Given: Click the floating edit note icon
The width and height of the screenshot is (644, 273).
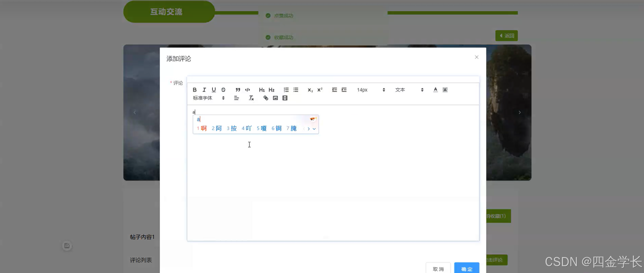Looking at the screenshot, I should pos(67,246).
